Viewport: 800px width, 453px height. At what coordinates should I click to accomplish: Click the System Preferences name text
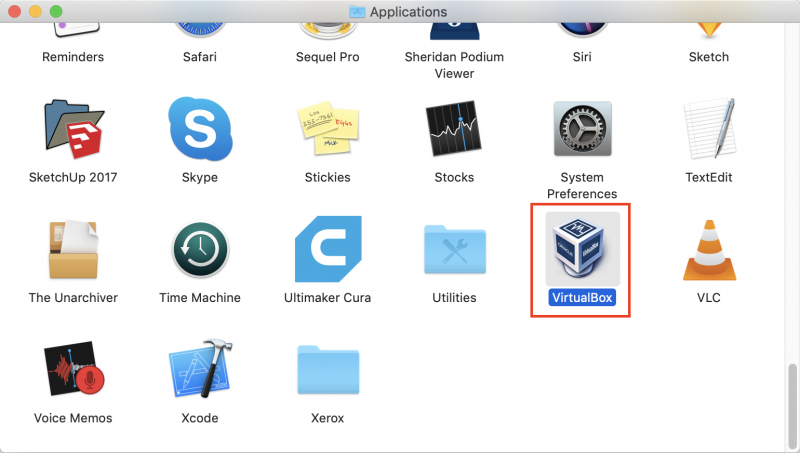(582, 185)
